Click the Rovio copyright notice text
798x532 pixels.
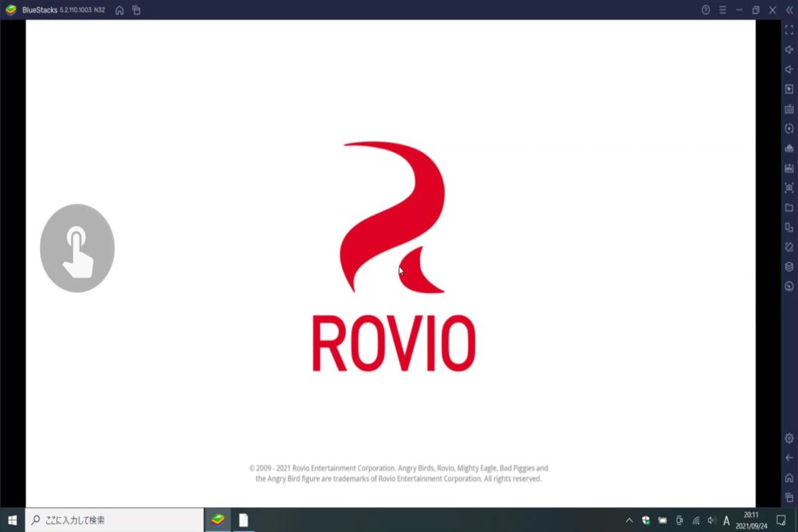tap(398, 473)
